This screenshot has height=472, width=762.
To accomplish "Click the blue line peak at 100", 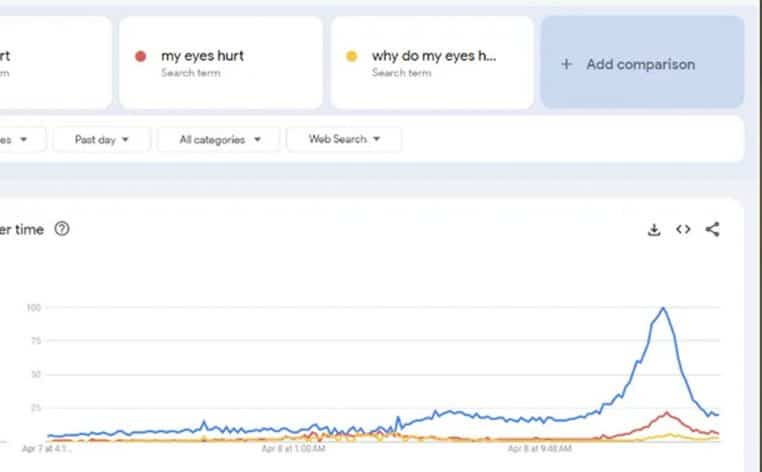I will point(663,308).
